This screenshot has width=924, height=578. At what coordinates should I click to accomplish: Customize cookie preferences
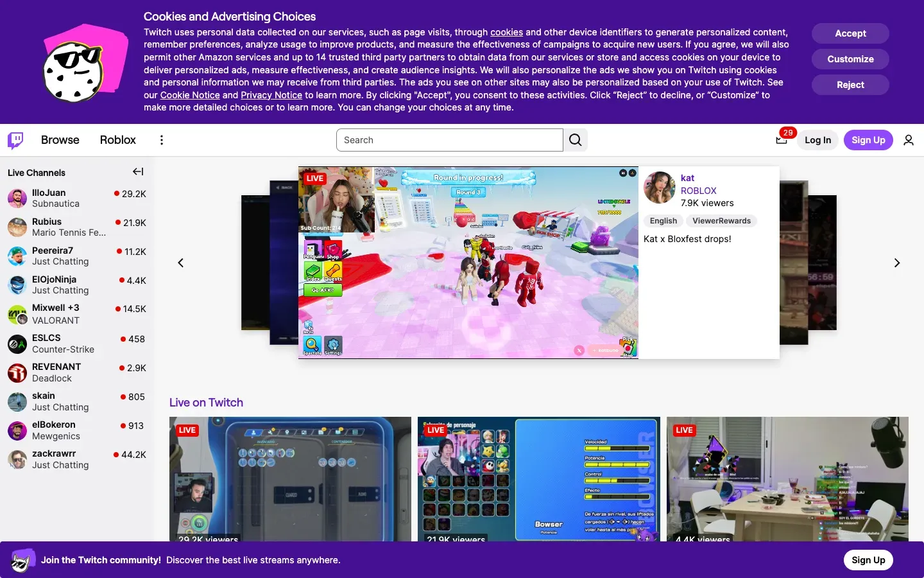(x=850, y=59)
